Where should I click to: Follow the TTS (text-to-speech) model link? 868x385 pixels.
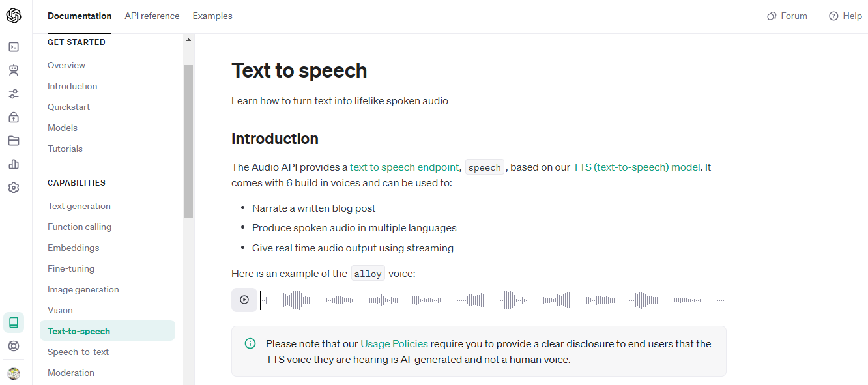[637, 167]
